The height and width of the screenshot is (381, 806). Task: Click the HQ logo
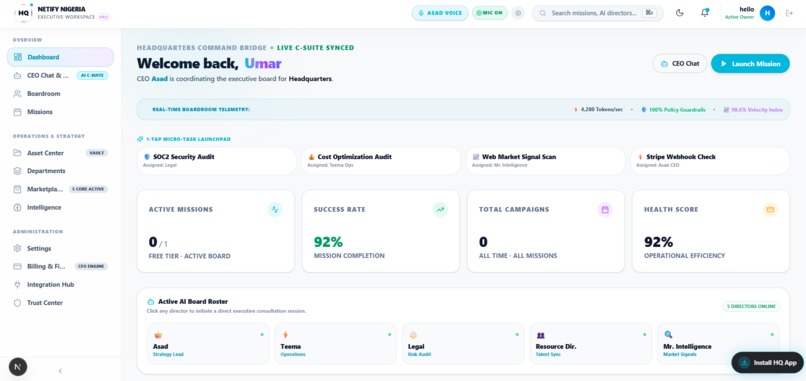[x=23, y=13]
